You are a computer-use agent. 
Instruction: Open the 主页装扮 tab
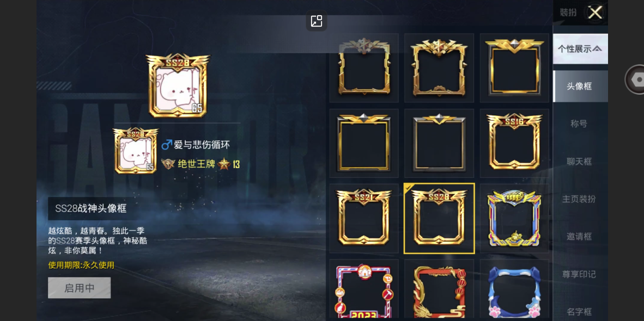pos(579,199)
